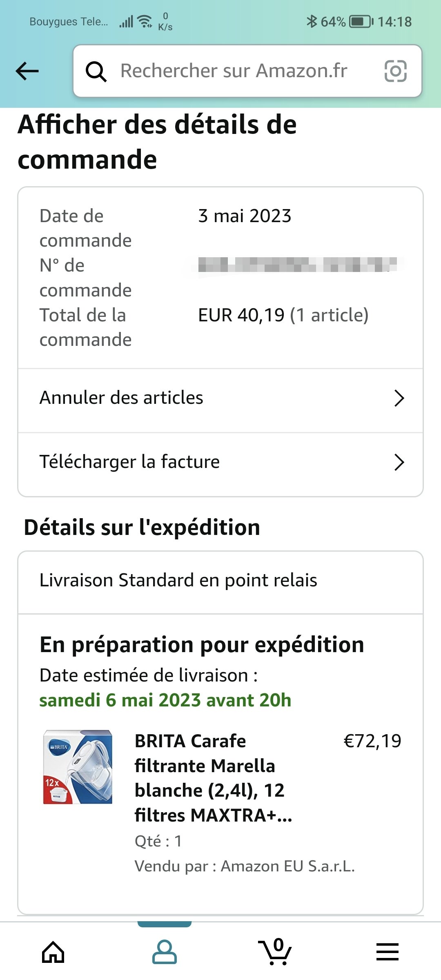Tap the Wi-Fi signal icon

click(x=145, y=21)
